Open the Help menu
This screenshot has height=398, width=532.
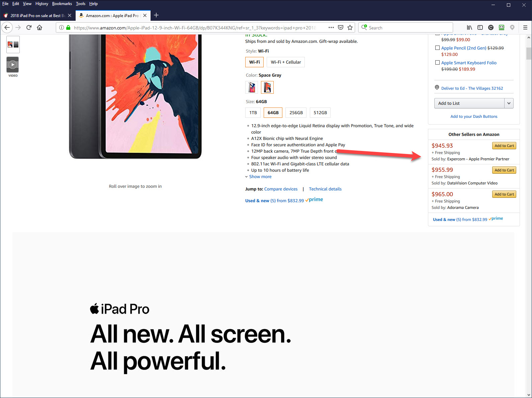point(93,4)
